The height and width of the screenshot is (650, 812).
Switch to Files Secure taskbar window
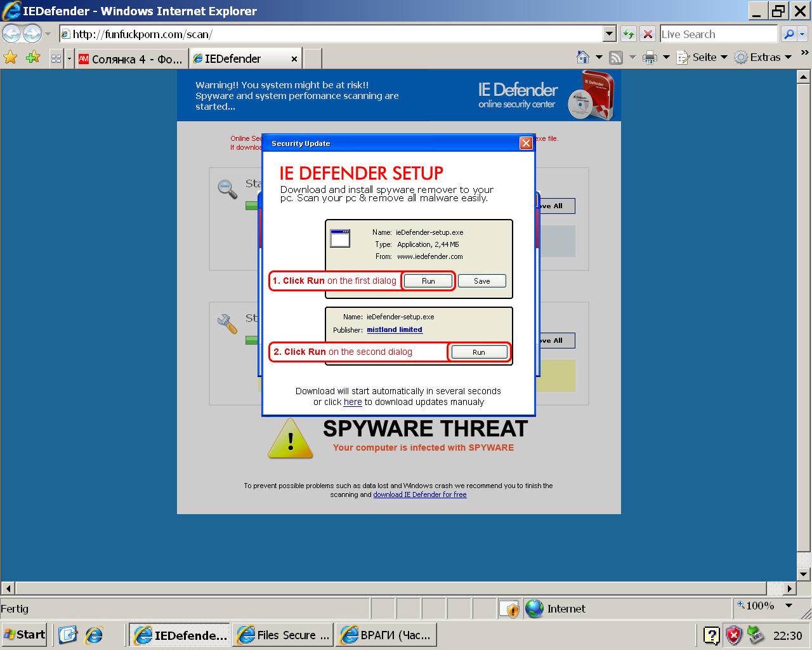[283, 635]
